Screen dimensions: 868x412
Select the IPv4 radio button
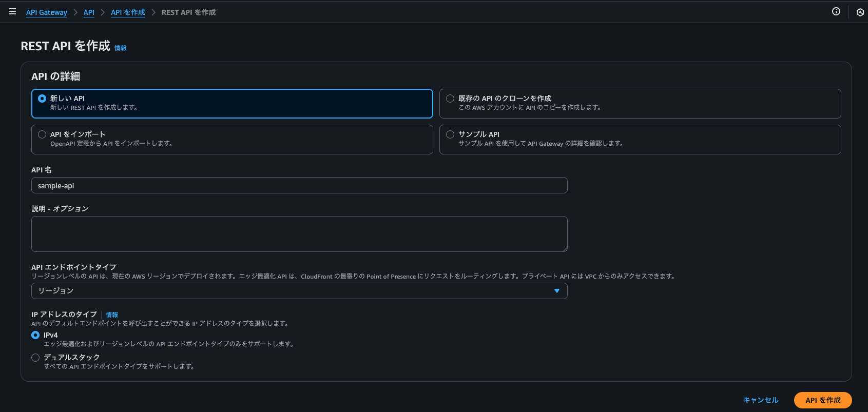(35, 335)
